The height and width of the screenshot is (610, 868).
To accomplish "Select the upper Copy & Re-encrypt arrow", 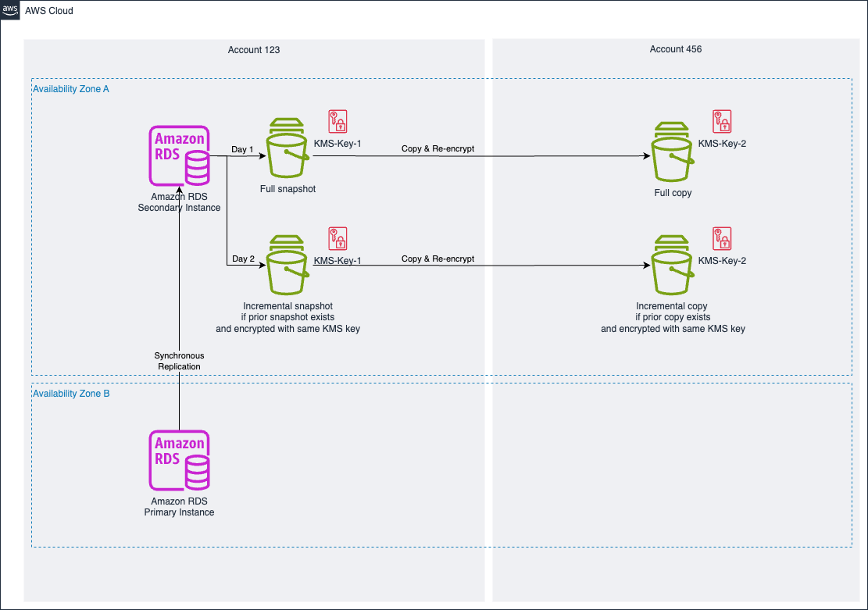I will pyautogui.click(x=438, y=148).
